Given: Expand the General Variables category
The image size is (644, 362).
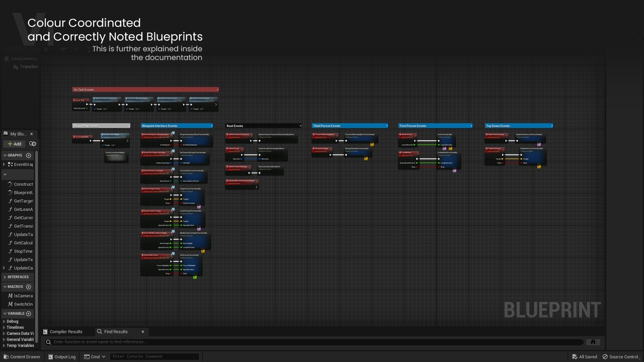Looking at the screenshot, I should coord(4,339).
